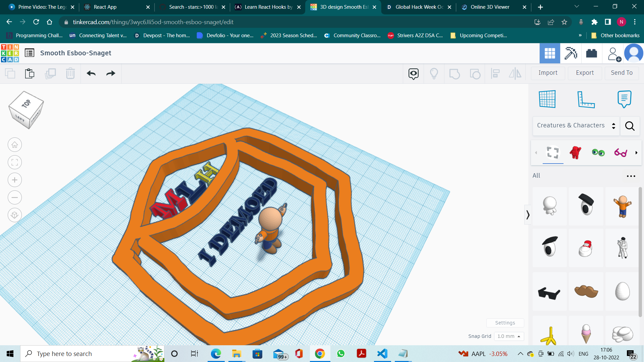The height and width of the screenshot is (362, 644).
Task: Collapse the shapes panel chevron
Action: [528, 215]
